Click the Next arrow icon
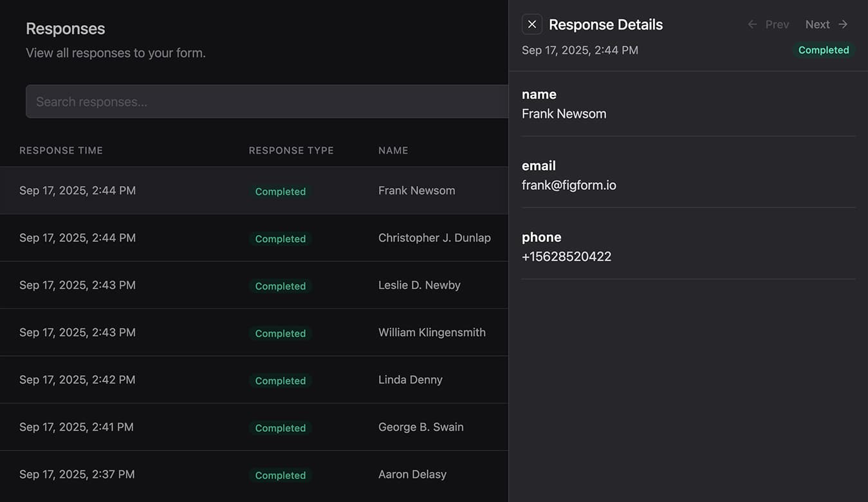Image resolution: width=868 pixels, height=502 pixels. tap(842, 24)
